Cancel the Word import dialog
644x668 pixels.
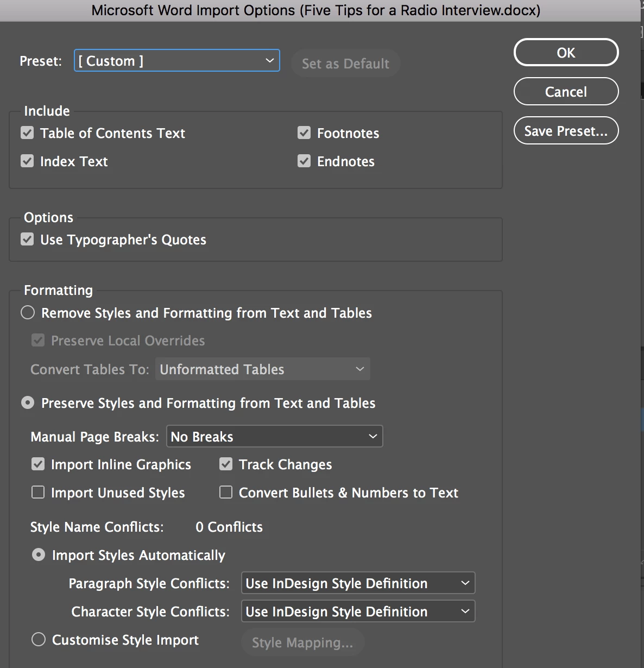click(566, 92)
